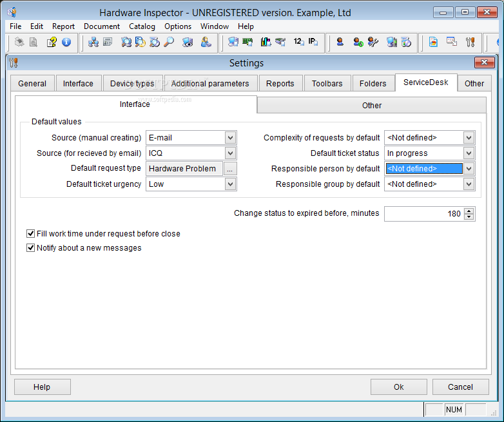
Task: Click the magnifier-with-floppy-disk search icon
Action: [141, 42]
